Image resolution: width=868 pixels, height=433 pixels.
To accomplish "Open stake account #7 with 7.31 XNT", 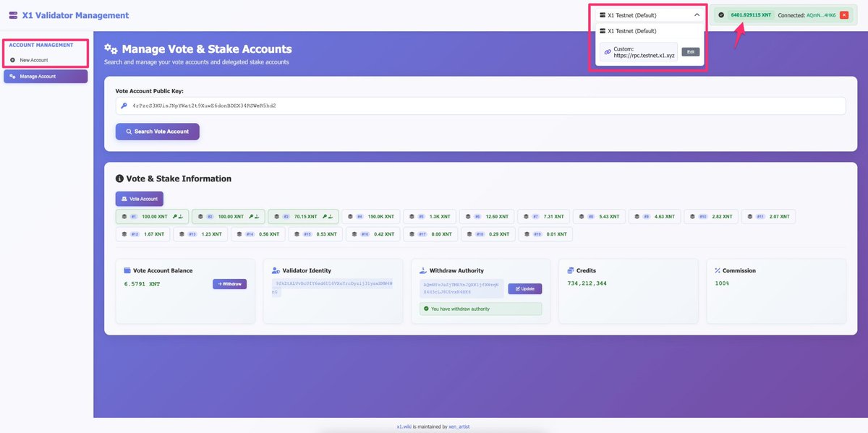I will point(542,216).
